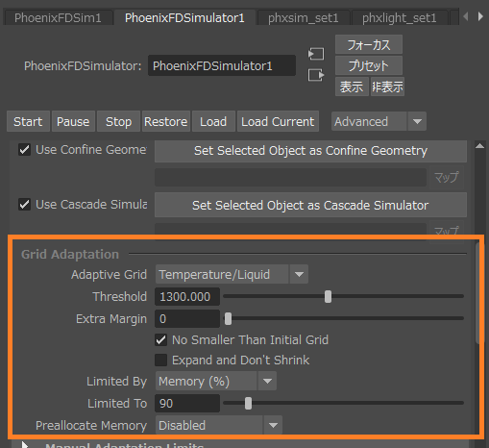The width and height of the screenshot is (489, 448).
Task: Open the Limited By dropdown
Action: 216,382
